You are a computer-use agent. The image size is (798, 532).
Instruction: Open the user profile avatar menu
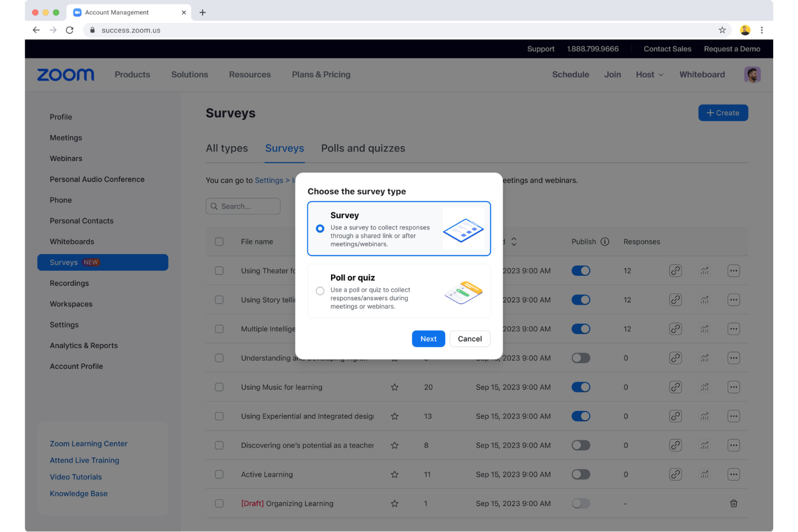click(753, 74)
